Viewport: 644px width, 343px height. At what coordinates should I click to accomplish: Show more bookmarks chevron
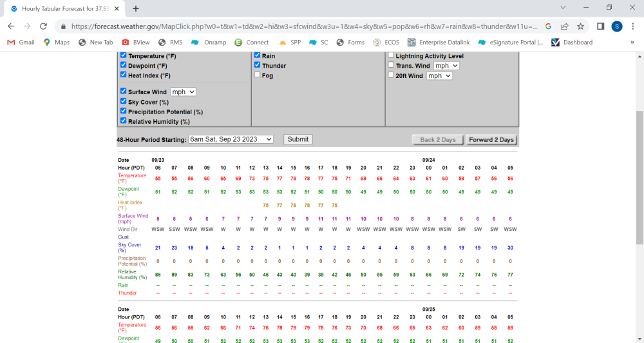click(x=632, y=43)
